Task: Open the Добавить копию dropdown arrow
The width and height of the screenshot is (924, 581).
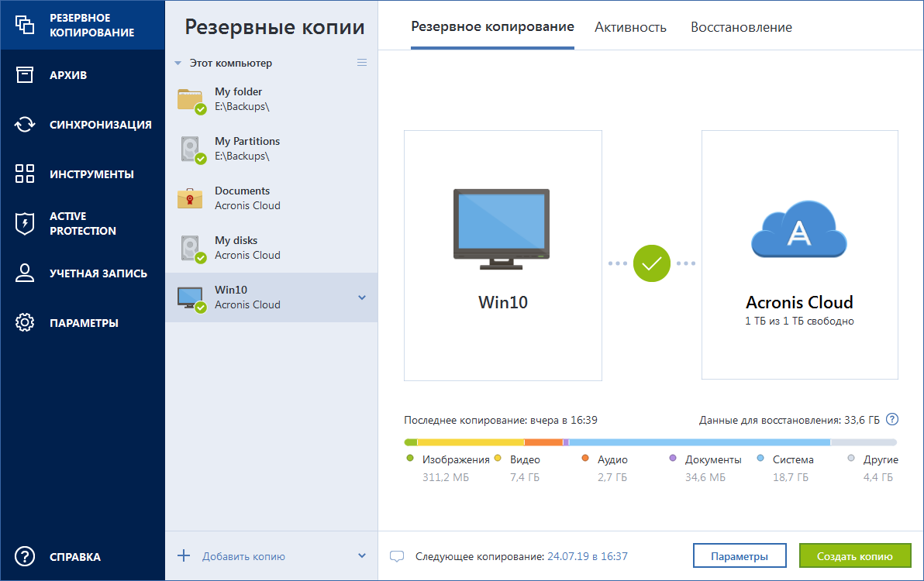Action: pyautogui.click(x=361, y=555)
